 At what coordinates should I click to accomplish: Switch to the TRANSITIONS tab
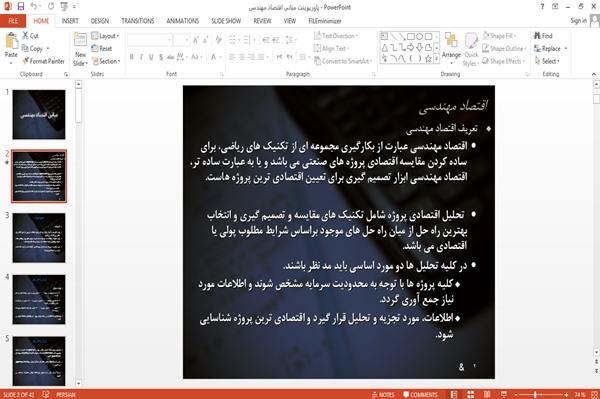pos(138,21)
